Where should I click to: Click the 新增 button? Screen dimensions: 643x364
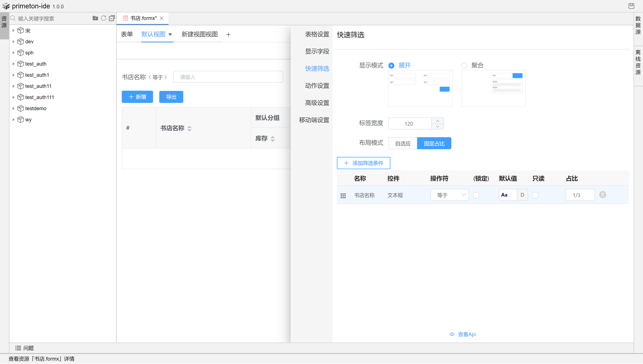point(137,97)
